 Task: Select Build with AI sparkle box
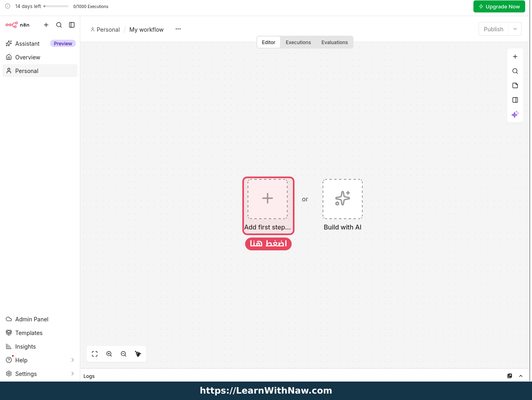pos(343,199)
